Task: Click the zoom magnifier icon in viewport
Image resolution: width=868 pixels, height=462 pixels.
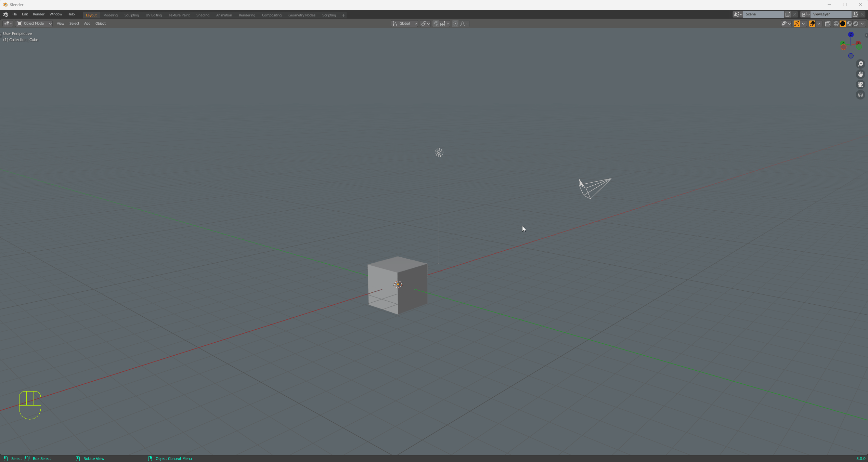Action: tap(860, 64)
